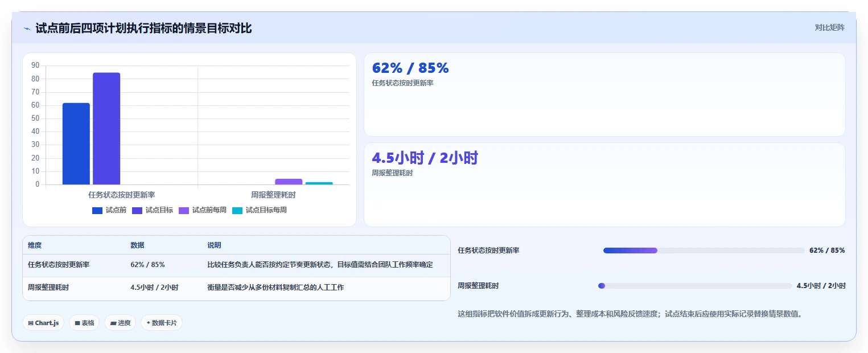Click the blue 试点前 legend color swatch
The height and width of the screenshot is (353, 868).
coord(97,211)
